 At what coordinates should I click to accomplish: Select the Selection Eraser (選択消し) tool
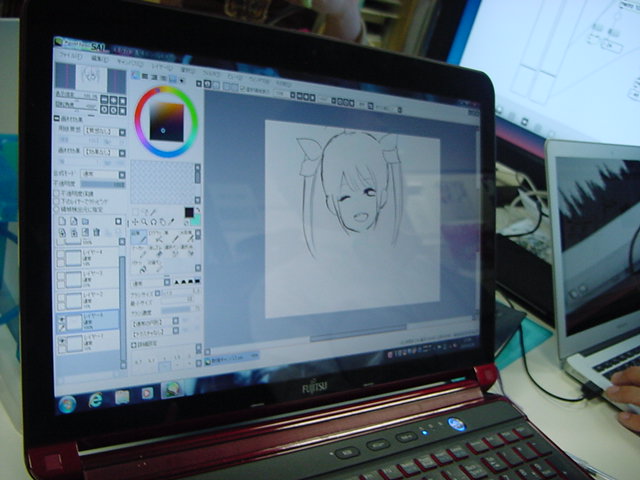[x=187, y=251]
